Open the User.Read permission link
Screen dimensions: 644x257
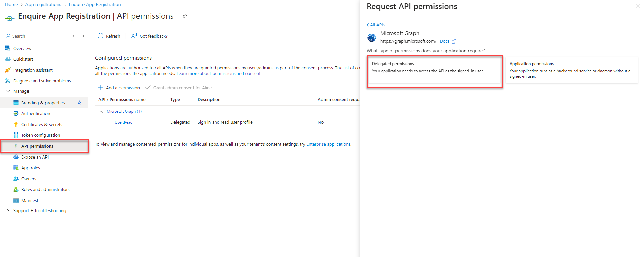pos(124,122)
